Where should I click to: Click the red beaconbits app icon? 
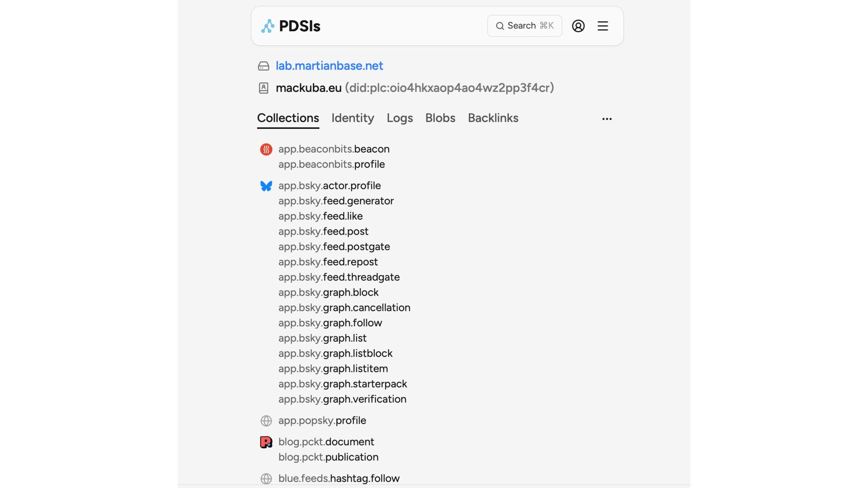point(266,149)
